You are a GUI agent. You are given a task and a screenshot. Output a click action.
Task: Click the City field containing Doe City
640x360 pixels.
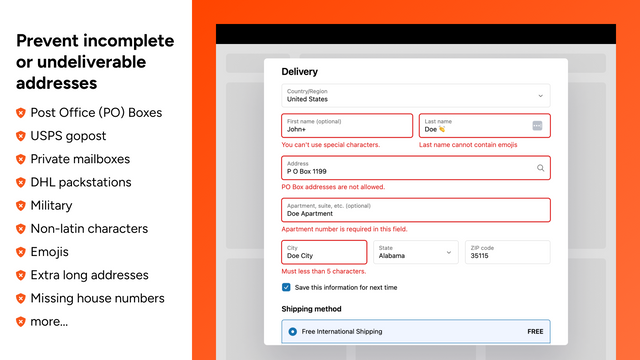tap(324, 252)
